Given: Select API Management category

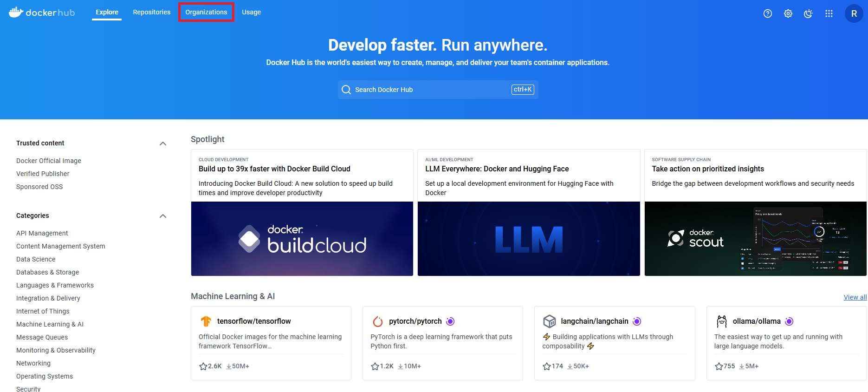Looking at the screenshot, I should pyautogui.click(x=42, y=233).
